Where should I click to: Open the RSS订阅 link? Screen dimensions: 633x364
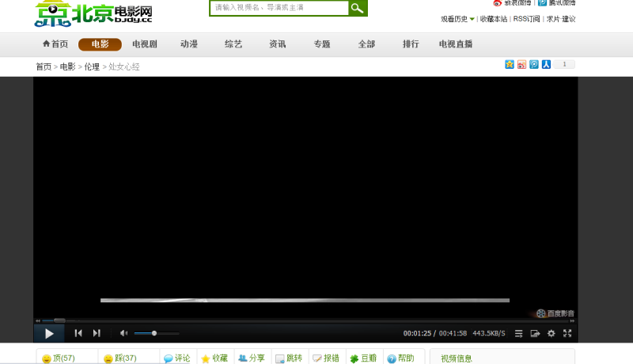tap(526, 19)
